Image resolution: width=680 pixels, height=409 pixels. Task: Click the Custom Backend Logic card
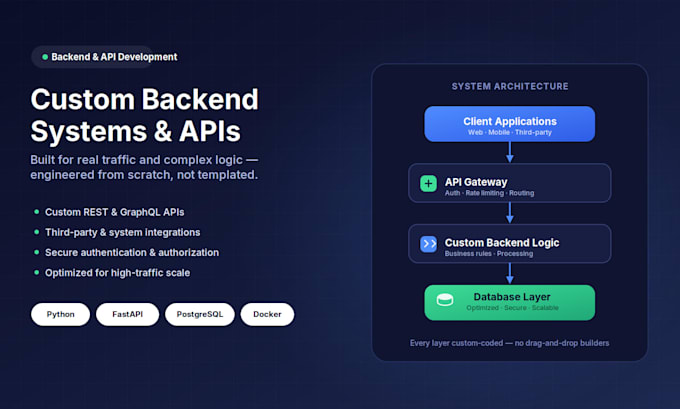coord(510,244)
